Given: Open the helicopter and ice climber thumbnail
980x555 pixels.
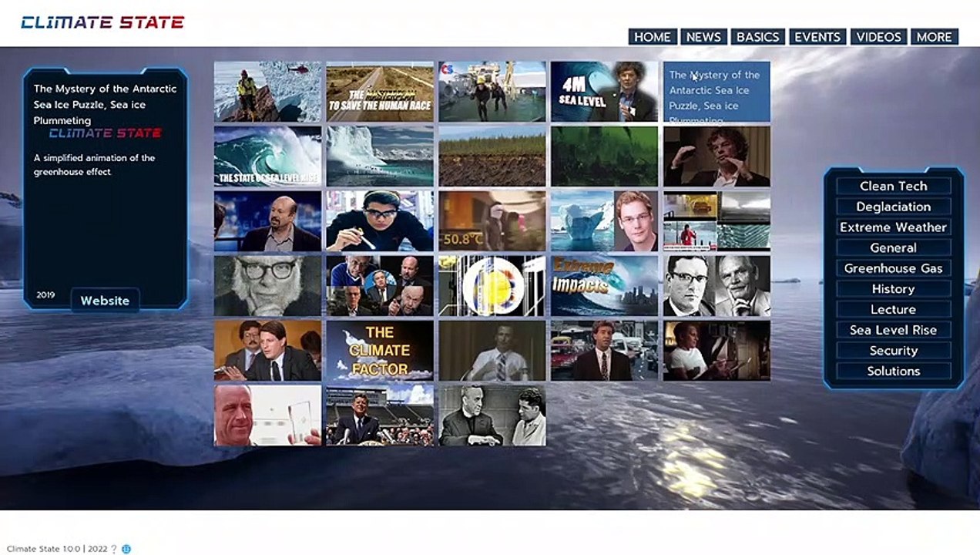Looking at the screenshot, I should pos(267,92).
